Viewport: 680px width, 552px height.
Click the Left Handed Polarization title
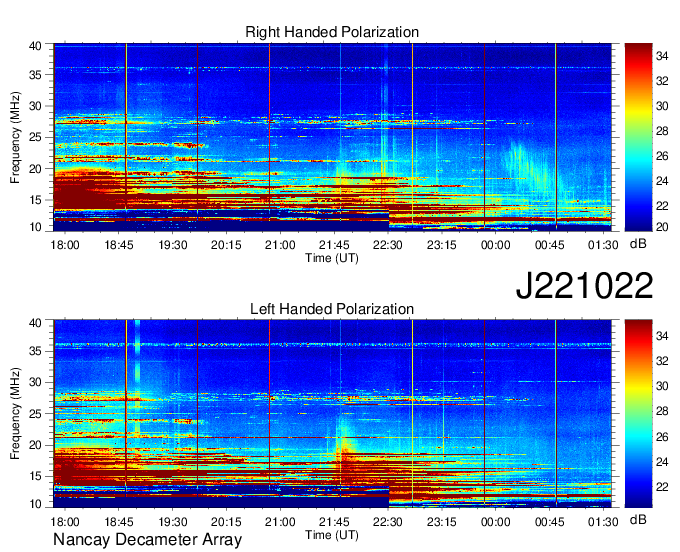point(332,309)
